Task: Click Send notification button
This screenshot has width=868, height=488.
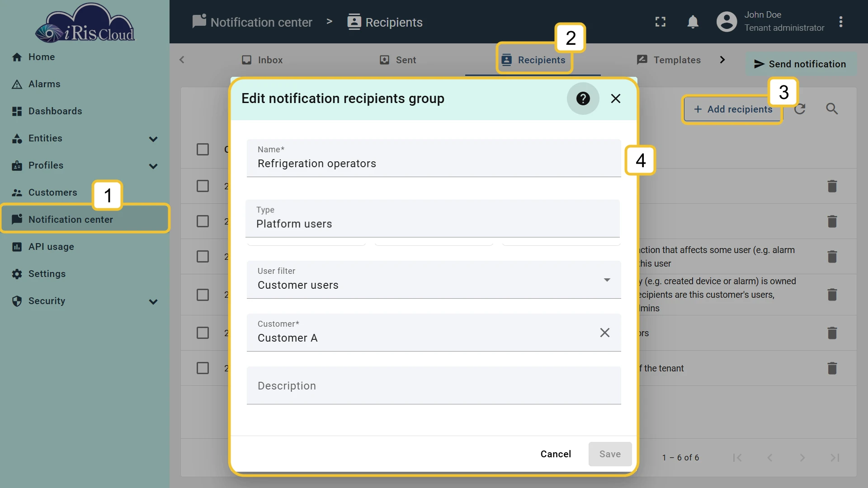Action: [x=800, y=64]
